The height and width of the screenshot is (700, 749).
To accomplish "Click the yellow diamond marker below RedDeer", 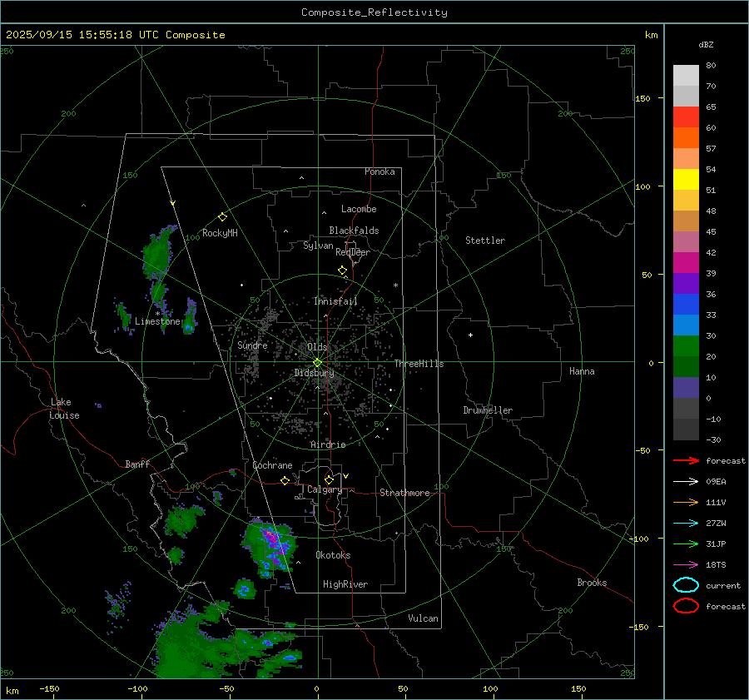I will [x=342, y=271].
